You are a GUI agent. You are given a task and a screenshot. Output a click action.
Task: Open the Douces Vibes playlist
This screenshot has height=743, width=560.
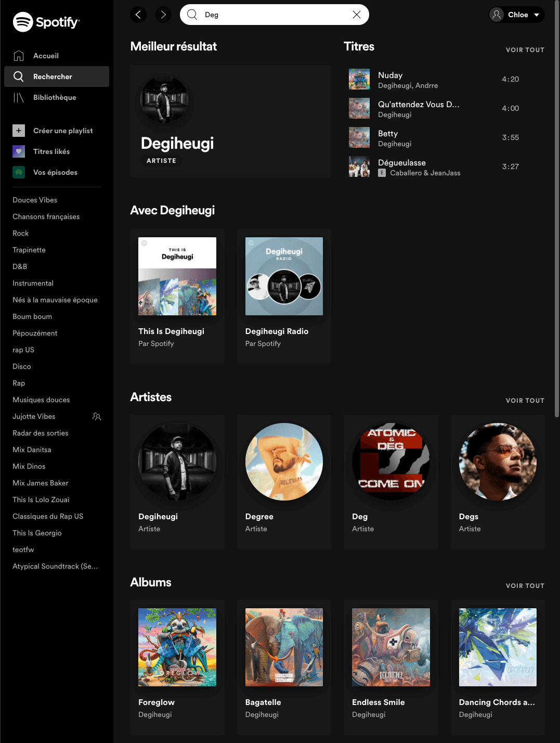(x=35, y=200)
